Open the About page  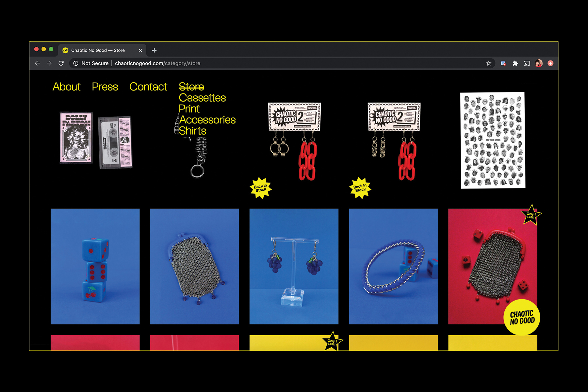click(66, 87)
